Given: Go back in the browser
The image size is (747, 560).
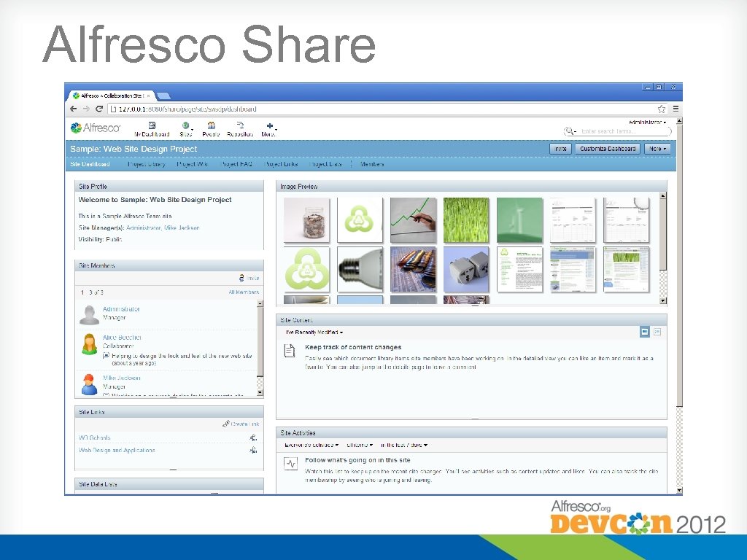Looking at the screenshot, I should click(74, 109).
